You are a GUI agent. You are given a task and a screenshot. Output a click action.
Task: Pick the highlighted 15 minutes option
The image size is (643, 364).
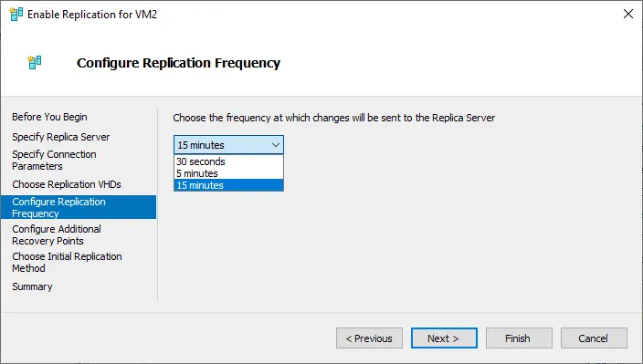228,185
